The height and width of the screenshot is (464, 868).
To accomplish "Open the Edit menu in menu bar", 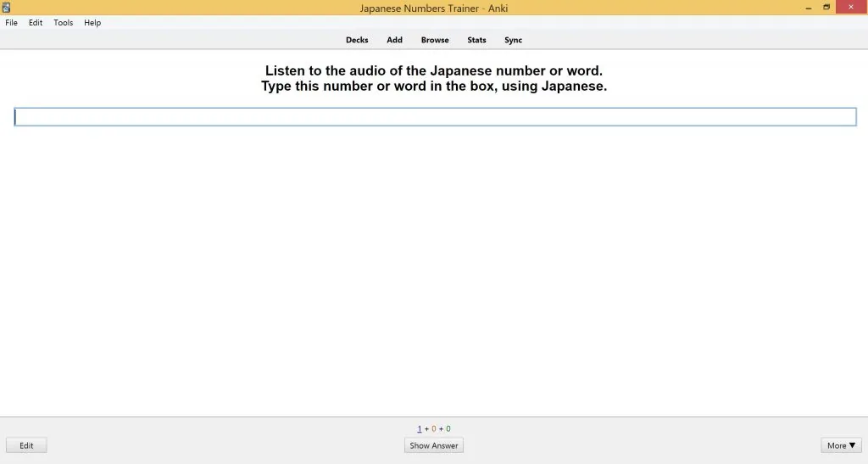I will (x=36, y=23).
